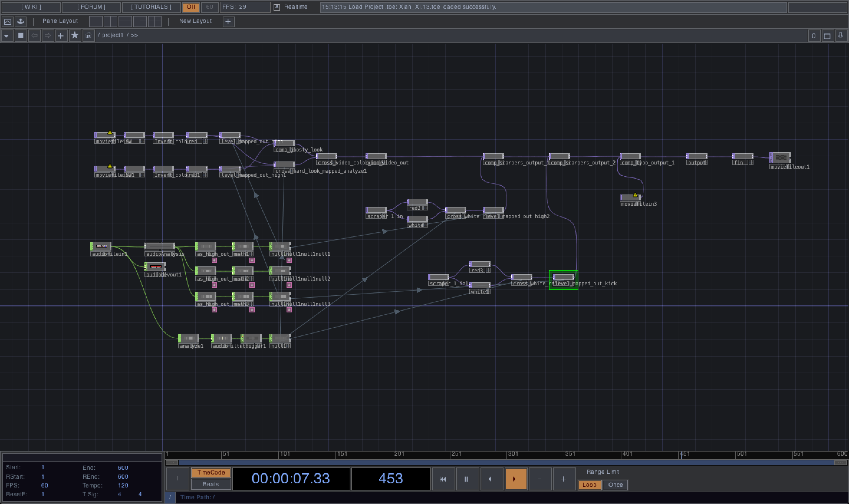Select the moviefileout1 node

click(x=780, y=158)
